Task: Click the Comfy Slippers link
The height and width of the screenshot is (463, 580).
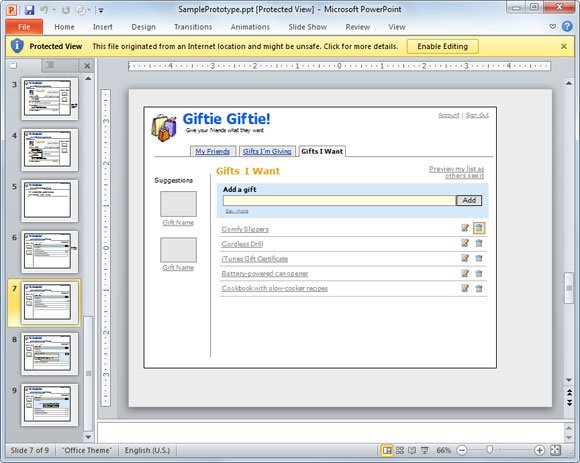Action: pyautogui.click(x=245, y=229)
